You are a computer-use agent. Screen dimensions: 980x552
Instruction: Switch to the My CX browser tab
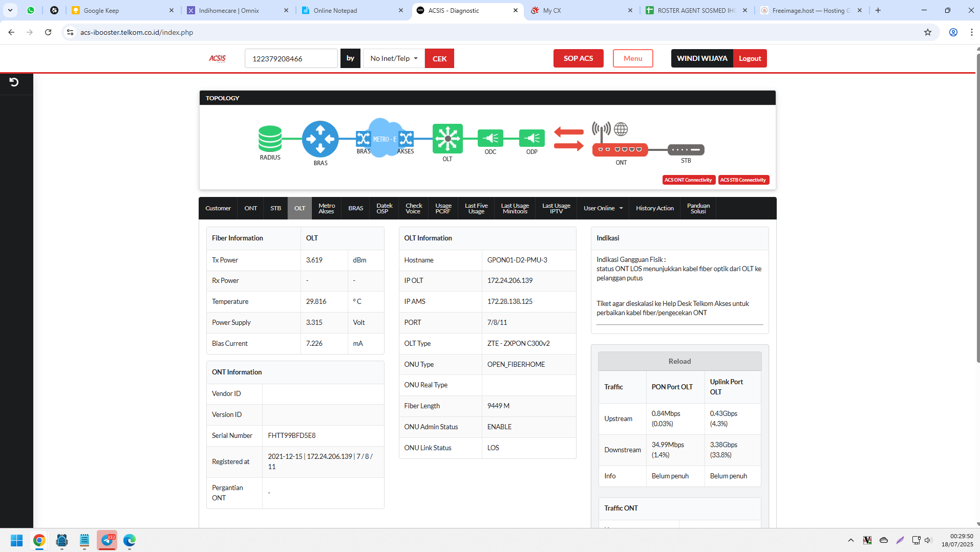tap(582, 10)
